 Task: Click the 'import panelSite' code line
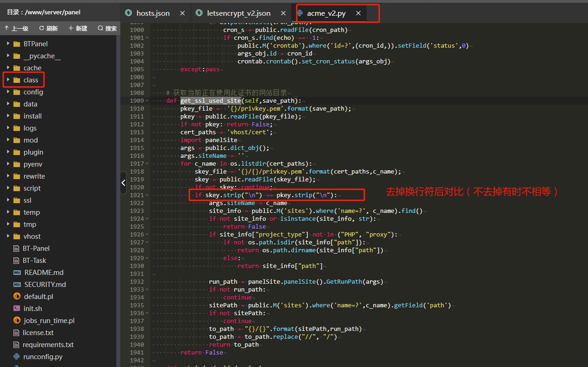(209, 140)
